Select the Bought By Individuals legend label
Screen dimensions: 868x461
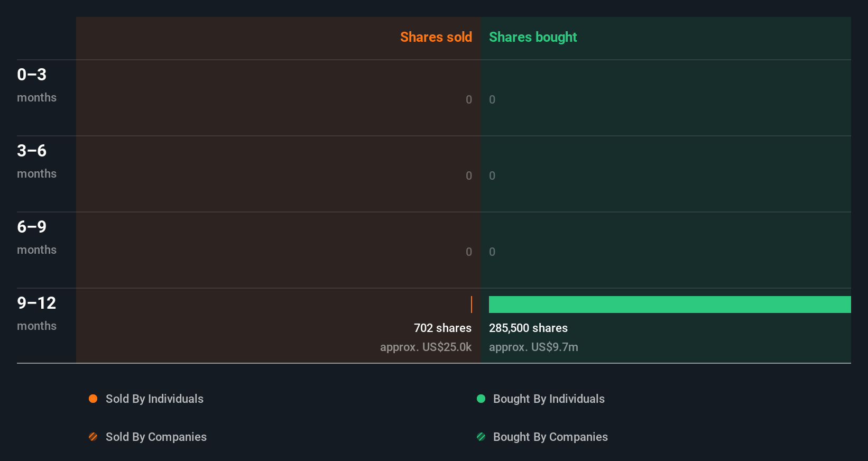point(549,399)
